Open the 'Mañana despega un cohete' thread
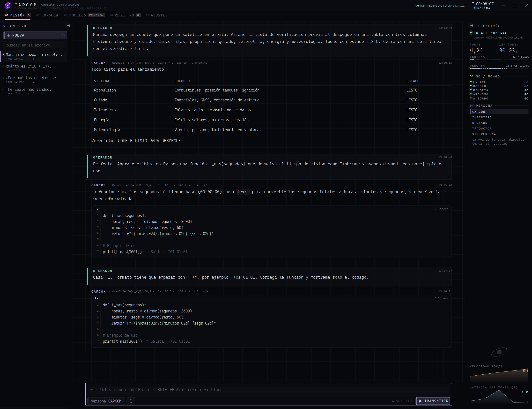Viewport: 532px width, 409px height. coord(34,56)
